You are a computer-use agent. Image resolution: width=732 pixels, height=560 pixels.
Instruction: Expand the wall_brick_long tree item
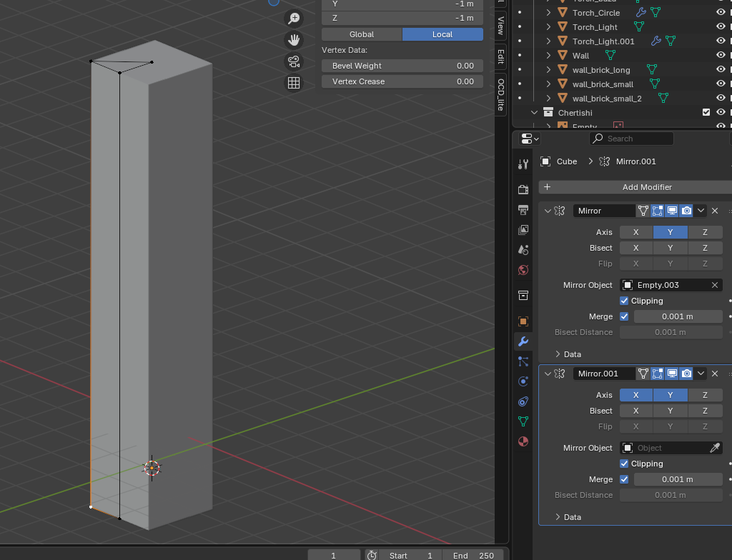click(x=548, y=70)
